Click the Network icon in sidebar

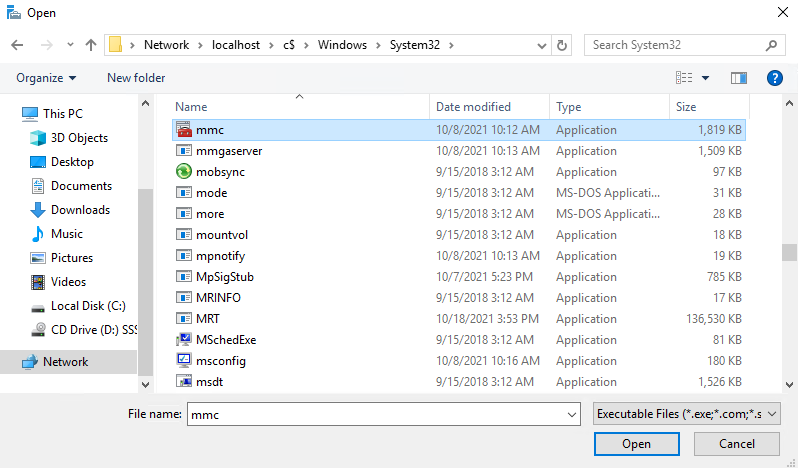click(30, 362)
